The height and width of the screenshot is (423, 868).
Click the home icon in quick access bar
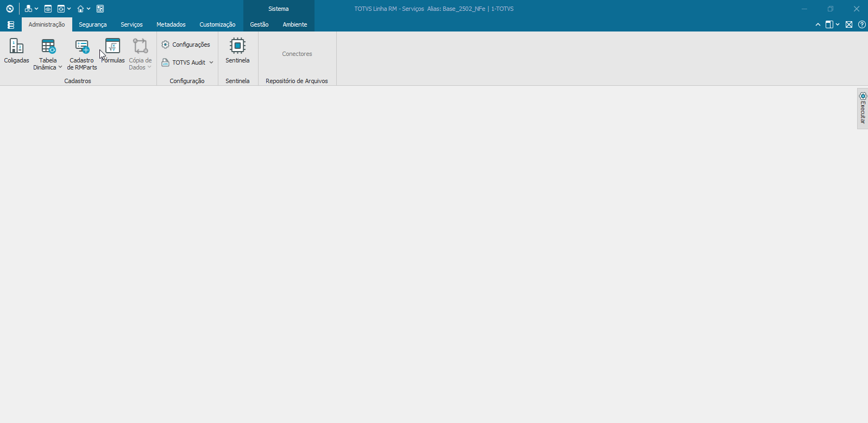pos(80,9)
